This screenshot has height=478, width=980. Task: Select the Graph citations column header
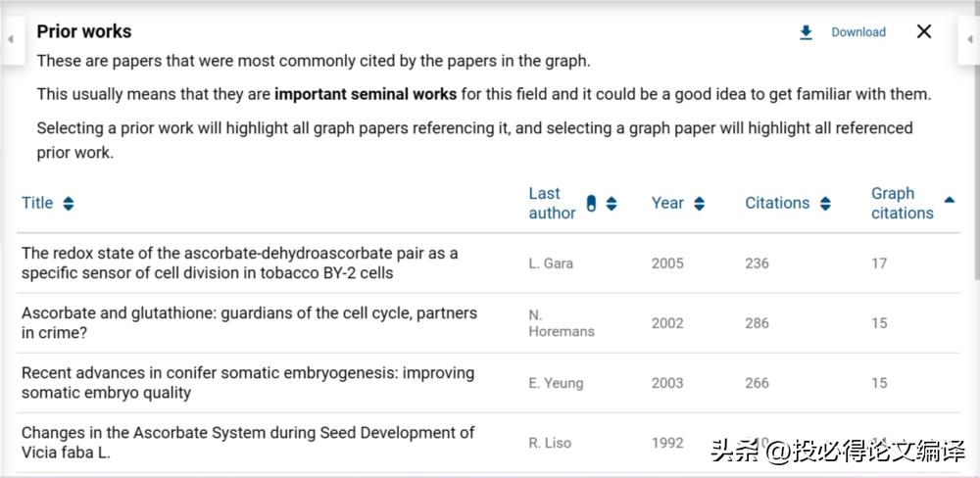tap(903, 203)
